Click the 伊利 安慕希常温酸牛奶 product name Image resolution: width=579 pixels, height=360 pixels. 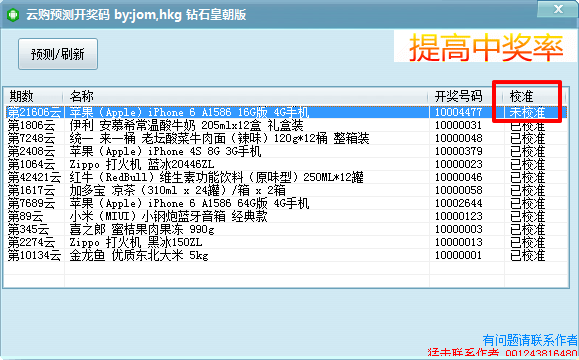pos(186,125)
